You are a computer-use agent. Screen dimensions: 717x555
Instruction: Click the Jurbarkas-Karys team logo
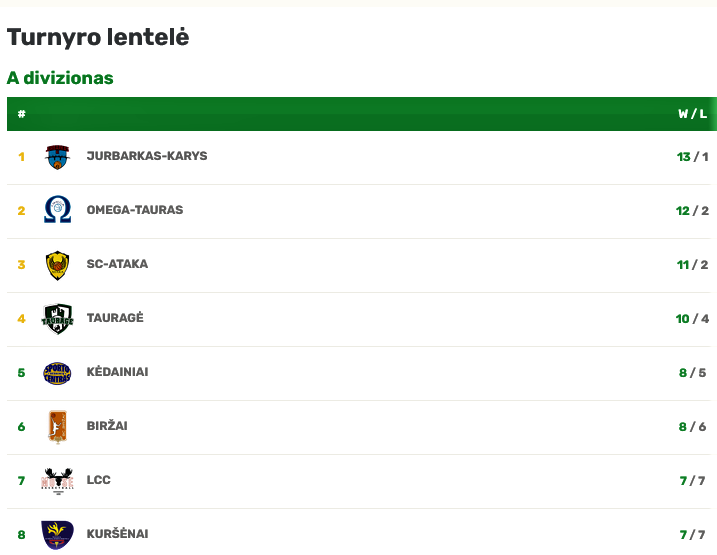[57, 157]
